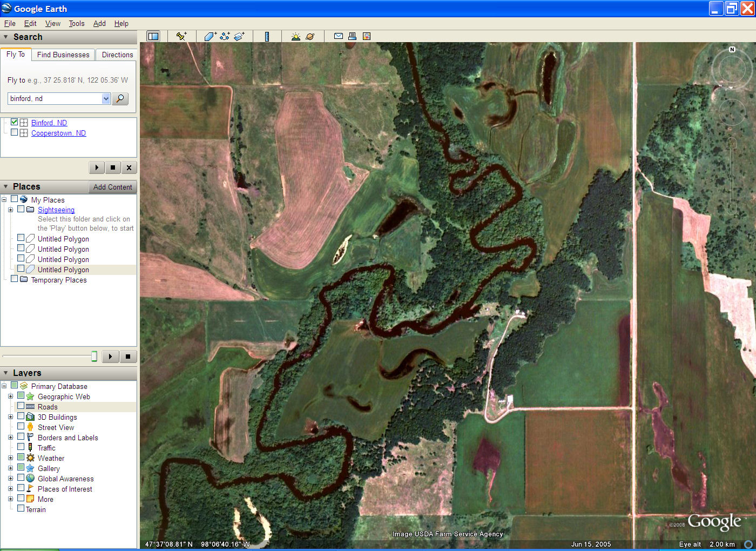Email the current view
This screenshot has height=551, width=756.
339,36
